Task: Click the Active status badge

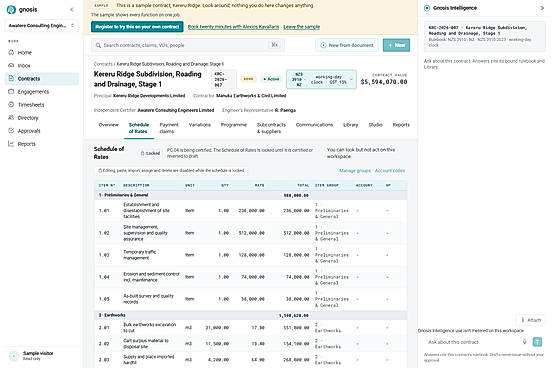Action: point(271,79)
